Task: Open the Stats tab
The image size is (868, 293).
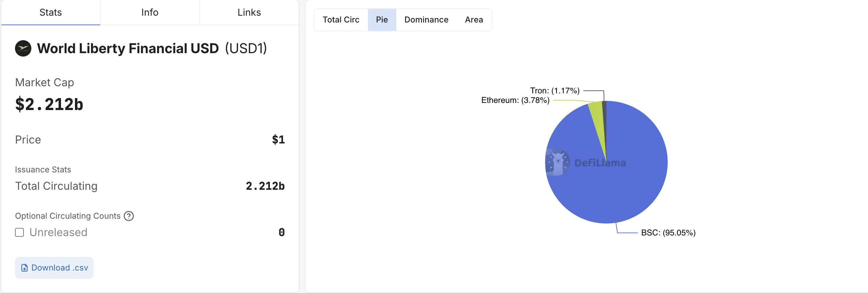Action: coord(51,13)
